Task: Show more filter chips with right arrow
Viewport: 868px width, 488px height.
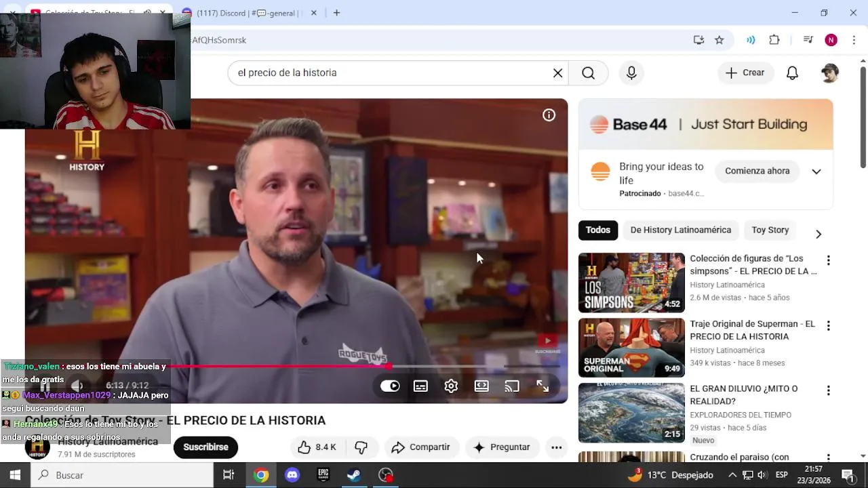Action: point(818,234)
